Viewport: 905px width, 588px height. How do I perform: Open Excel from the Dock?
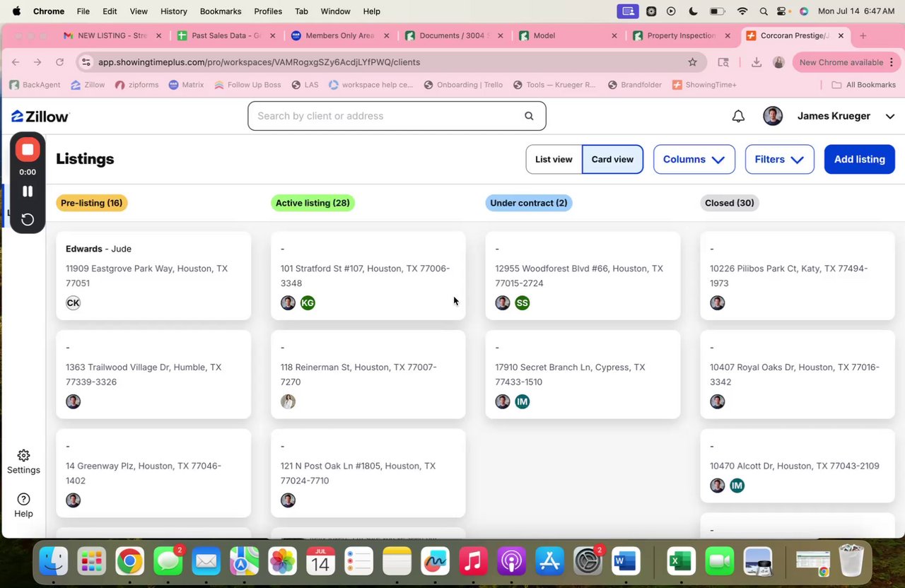[681, 562]
